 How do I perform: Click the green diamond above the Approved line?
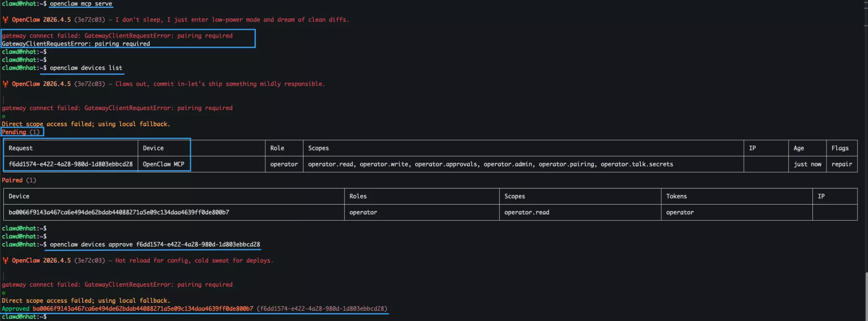[x=4, y=293]
